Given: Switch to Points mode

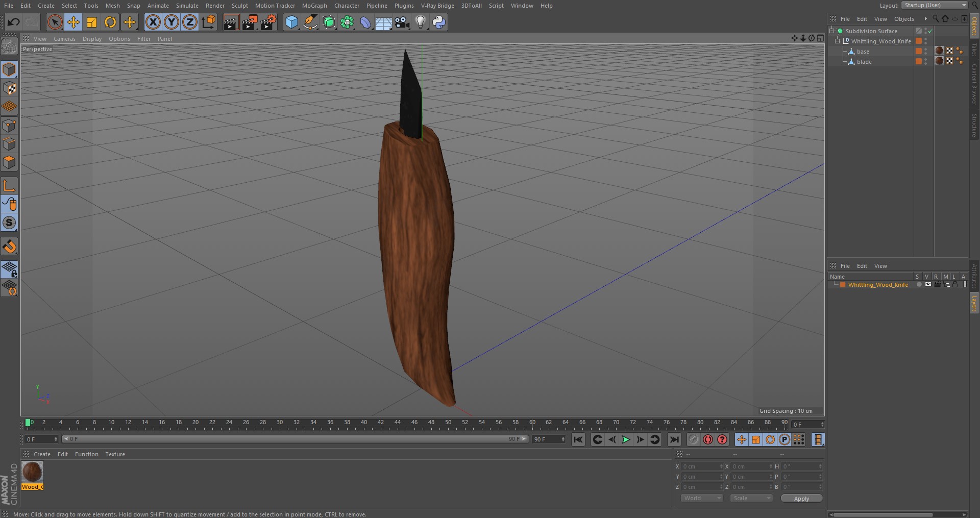Looking at the screenshot, I should (9, 126).
